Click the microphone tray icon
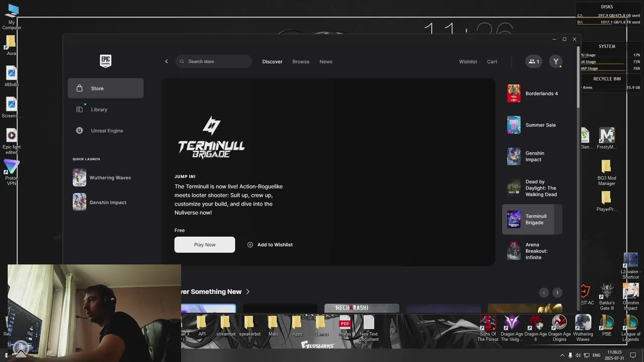Screen dimensions: 644x362 click(571, 355)
